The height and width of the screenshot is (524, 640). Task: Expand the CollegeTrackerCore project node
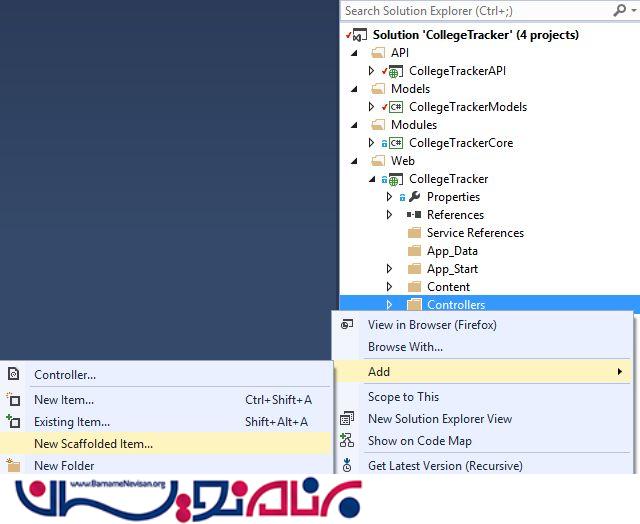(371, 143)
